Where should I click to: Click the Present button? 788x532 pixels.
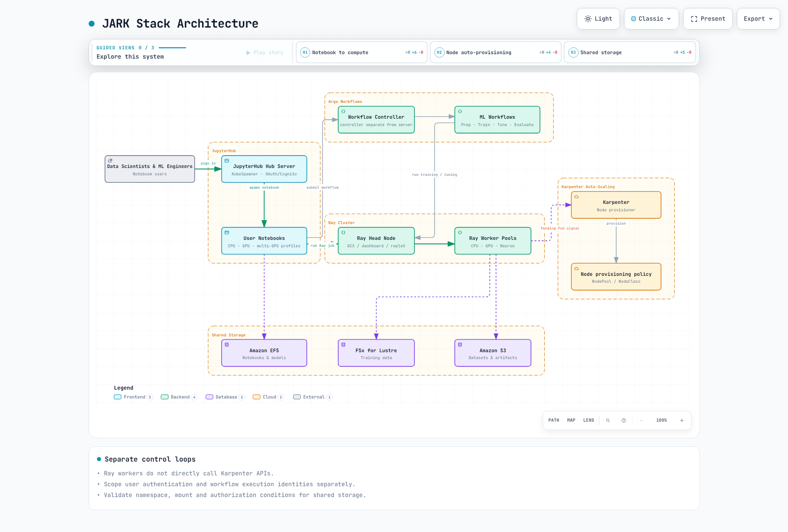click(708, 19)
